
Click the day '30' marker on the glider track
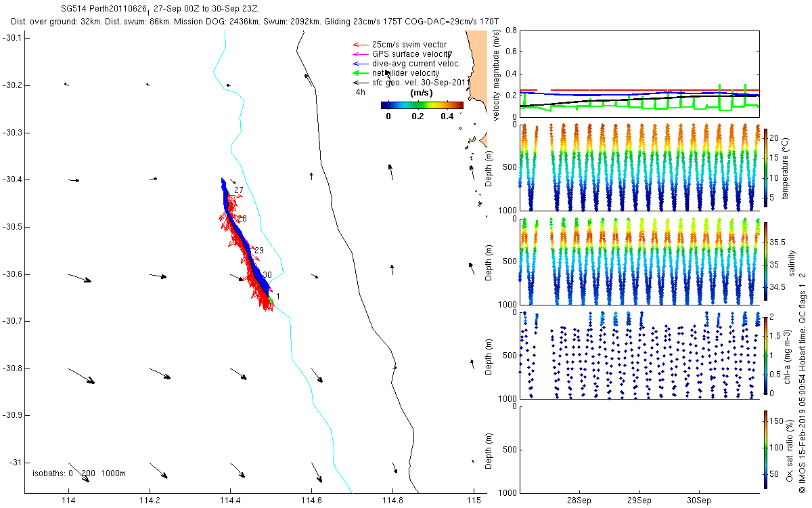pyautogui.click(x=267, y=275)
